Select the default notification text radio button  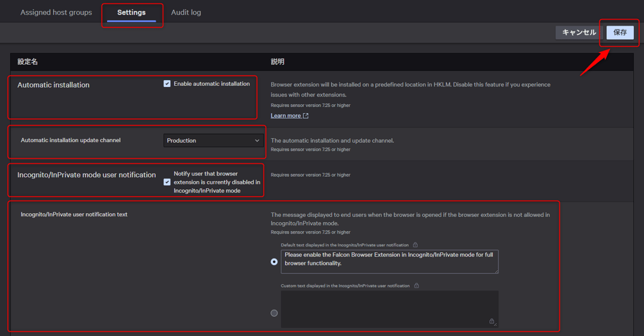(274, 262)
